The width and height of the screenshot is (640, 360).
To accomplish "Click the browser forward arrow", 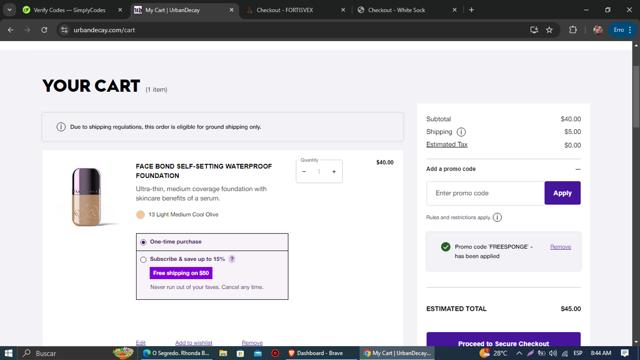I will coord(27,30).
